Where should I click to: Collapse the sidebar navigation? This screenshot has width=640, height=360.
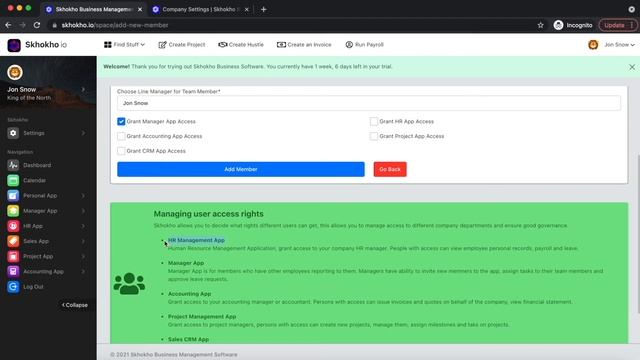(75, 305)
